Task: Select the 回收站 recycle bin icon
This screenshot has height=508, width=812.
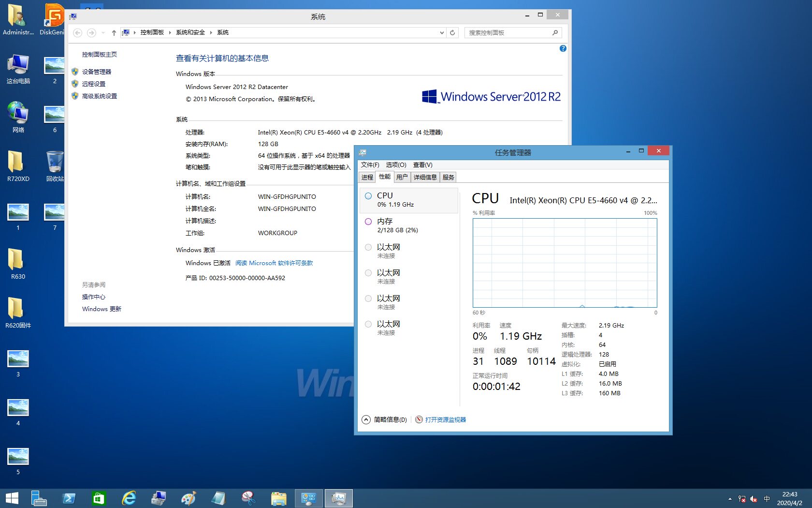Action: [x=55, y=166]
